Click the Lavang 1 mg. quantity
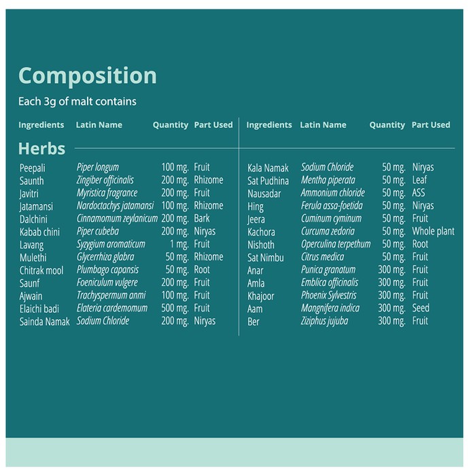 pos(179,244)
